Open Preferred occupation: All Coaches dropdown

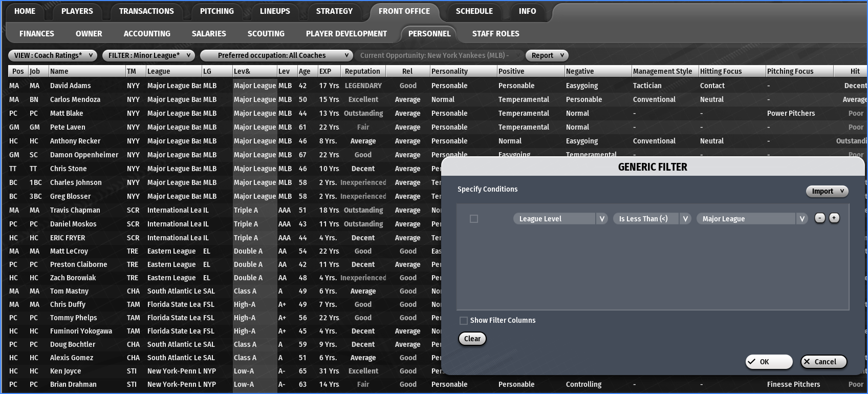click(276, 55)
